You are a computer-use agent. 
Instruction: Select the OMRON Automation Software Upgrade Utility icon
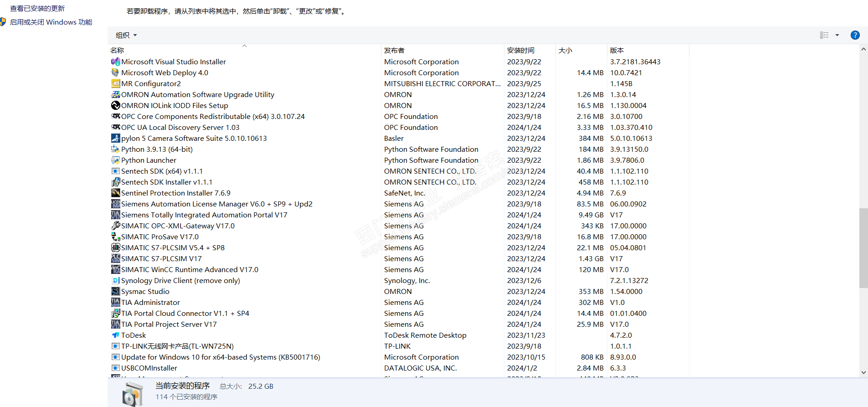click(116, 94)
